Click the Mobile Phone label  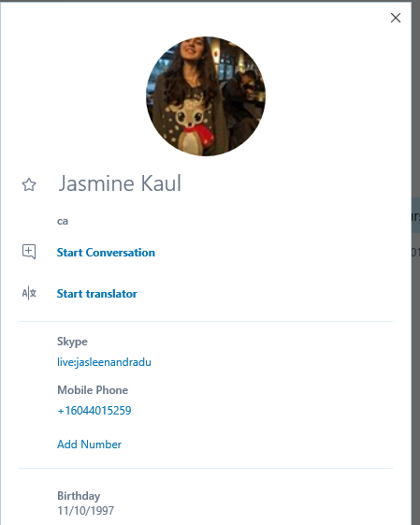(93, 390)
